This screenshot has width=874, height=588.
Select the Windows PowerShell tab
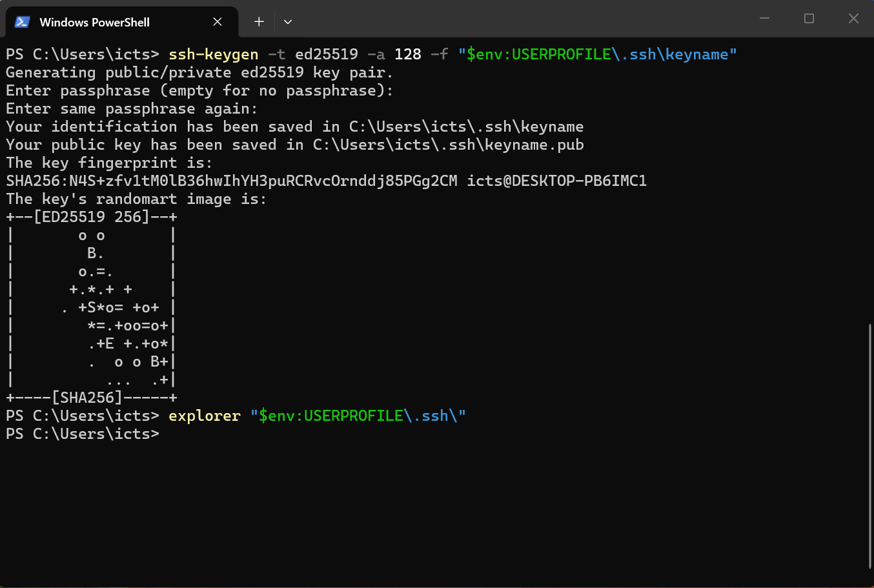point(122,22)
